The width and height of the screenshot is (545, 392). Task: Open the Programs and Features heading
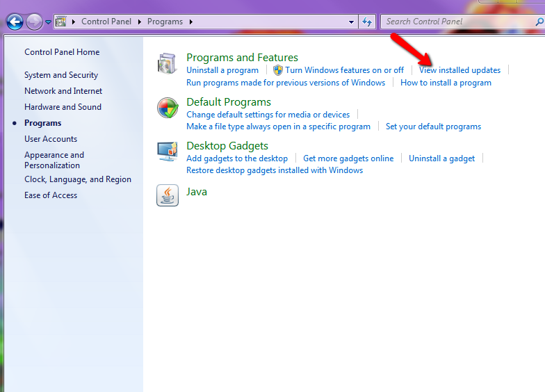[x=242, y=57]
